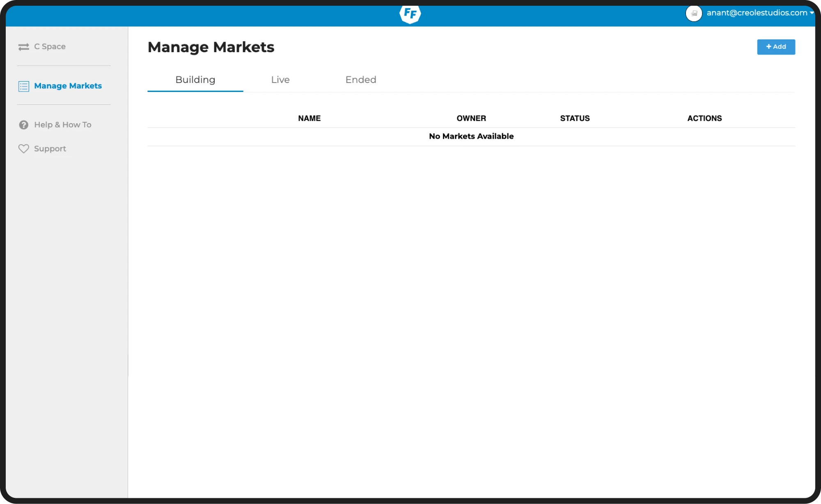Click the user avatar icon
Image resolution: width=821 pixels, height=504 pixels.
click(x=694, y=13)
